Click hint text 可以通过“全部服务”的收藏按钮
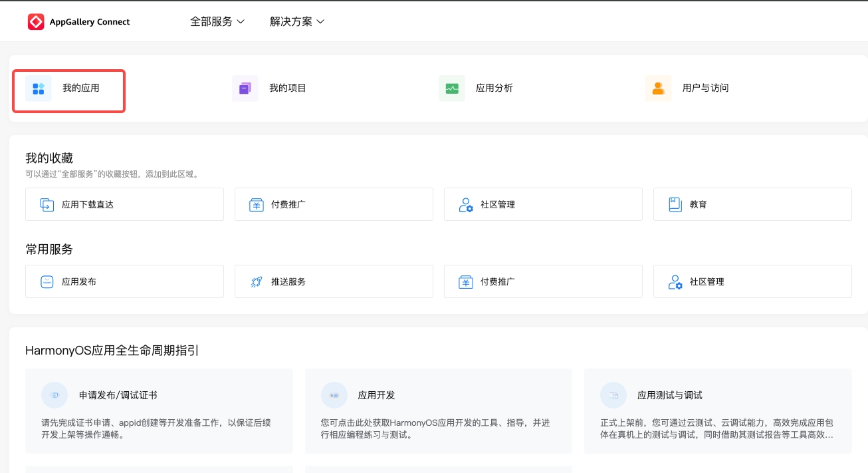Viewport: 868px width, 473px height. click(113, 174)
